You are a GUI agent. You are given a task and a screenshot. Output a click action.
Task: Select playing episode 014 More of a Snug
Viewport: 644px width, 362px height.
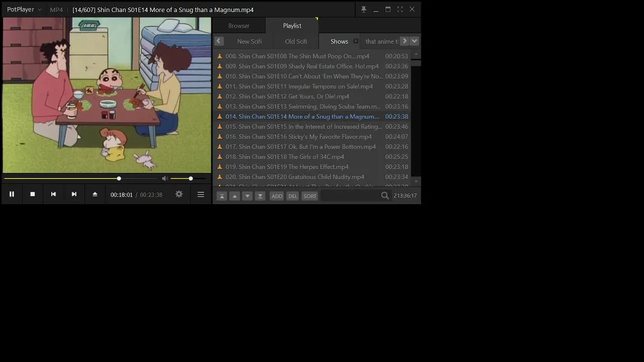312,117
